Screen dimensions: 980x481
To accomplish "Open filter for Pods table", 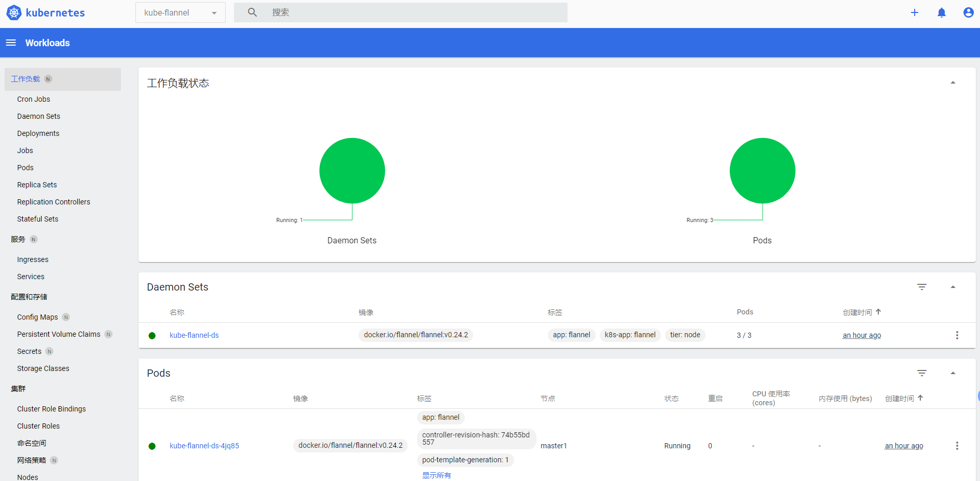I will [x=922, y=373].
